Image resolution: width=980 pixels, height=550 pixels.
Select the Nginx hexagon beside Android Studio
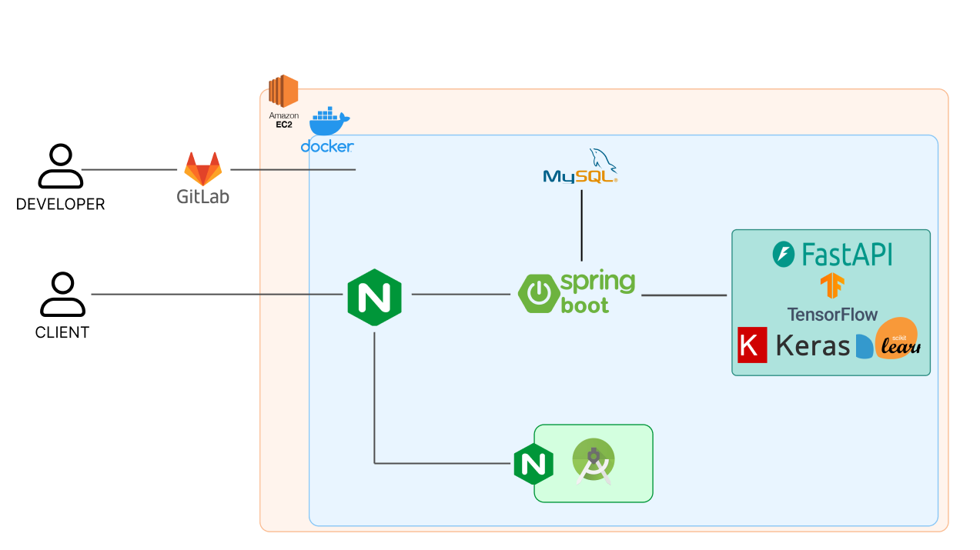[534, 463]
